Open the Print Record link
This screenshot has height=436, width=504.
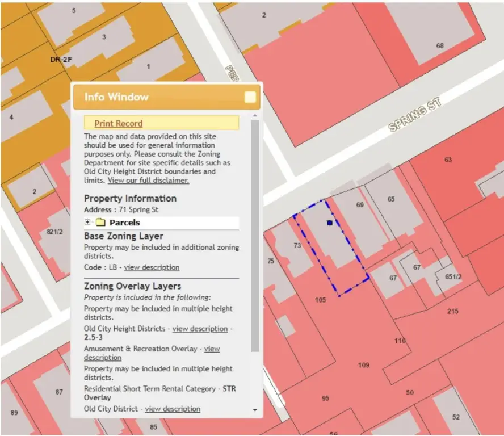pos(118,123)
